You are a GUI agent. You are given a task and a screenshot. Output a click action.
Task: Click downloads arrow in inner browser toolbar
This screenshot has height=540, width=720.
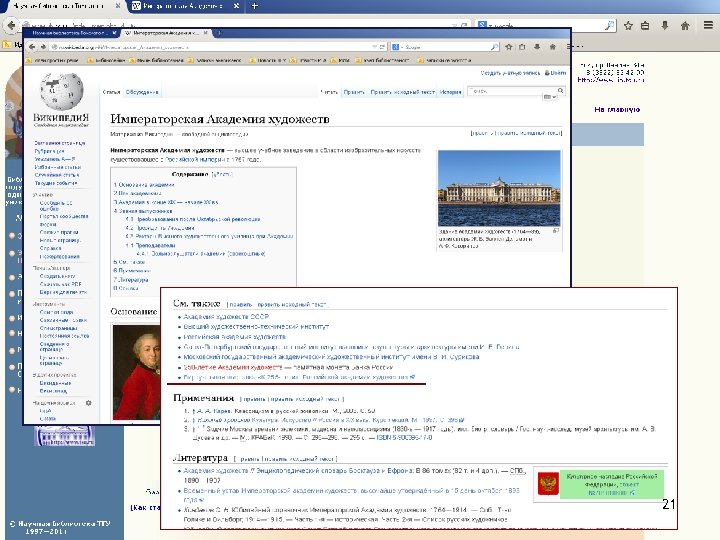click(537, 47)
